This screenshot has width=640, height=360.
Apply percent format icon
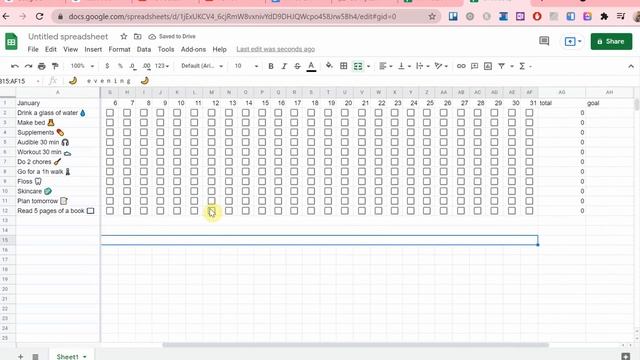[120, 66]
